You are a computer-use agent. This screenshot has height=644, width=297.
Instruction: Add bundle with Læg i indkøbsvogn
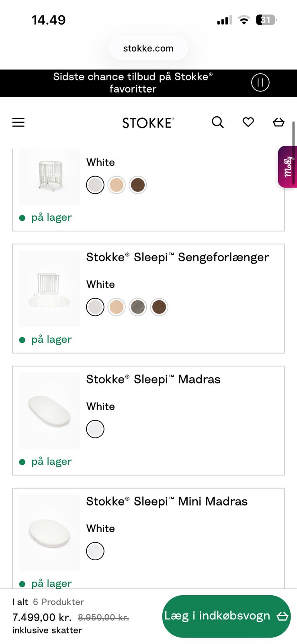point(226,616)
